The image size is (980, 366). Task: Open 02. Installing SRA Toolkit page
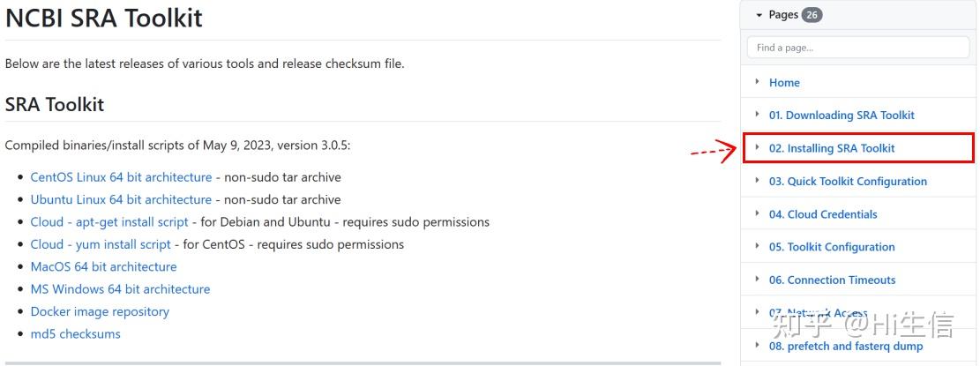(x=831, y=148)
